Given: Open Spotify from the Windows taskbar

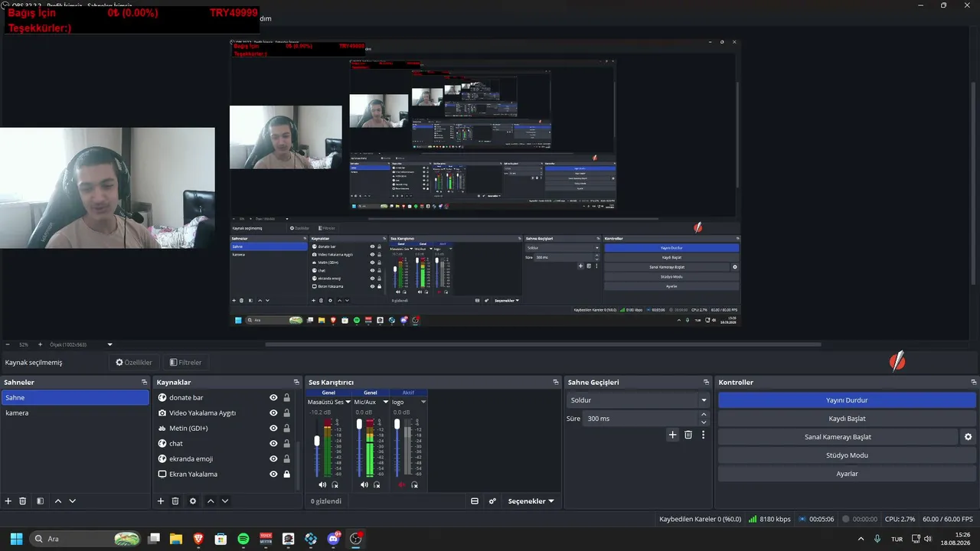Looking at the screenshot, I should [243, 539].
